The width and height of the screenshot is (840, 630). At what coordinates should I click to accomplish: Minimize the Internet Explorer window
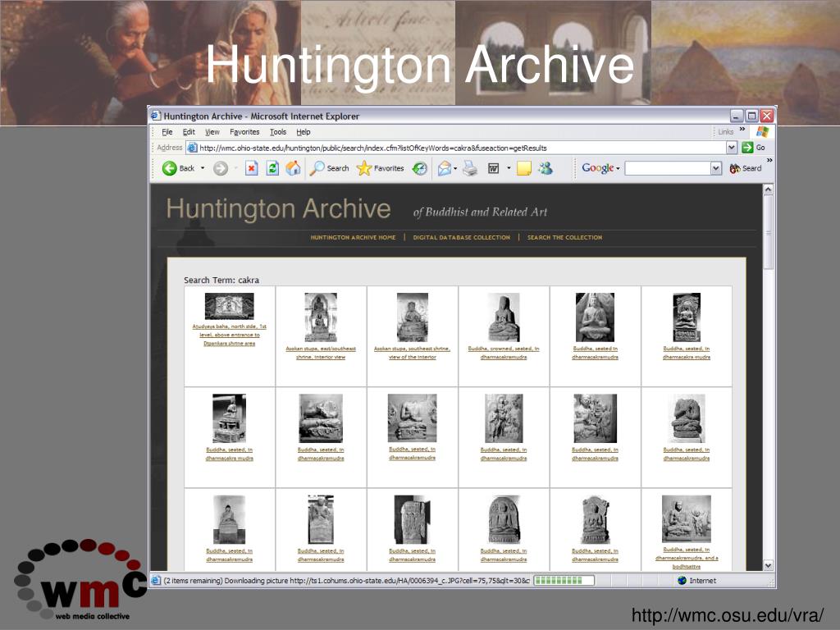coord(737,116)
